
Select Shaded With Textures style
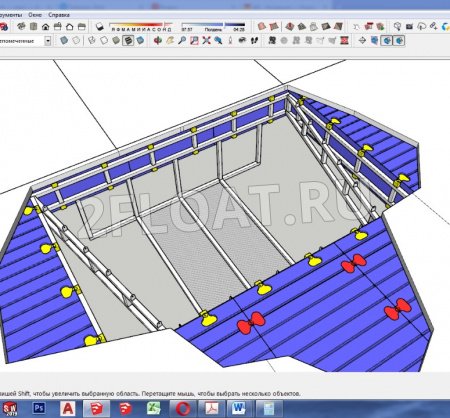click(x=128, y=41)
